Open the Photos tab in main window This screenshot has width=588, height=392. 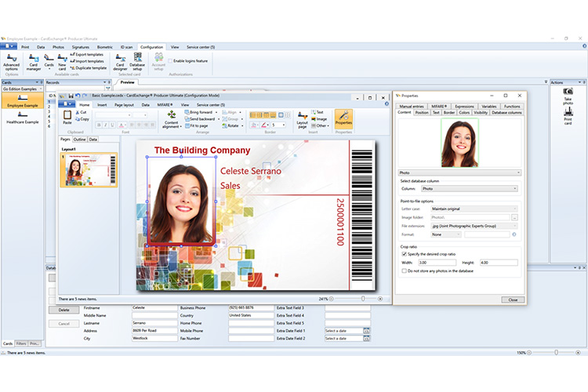[x=58, y=47]
